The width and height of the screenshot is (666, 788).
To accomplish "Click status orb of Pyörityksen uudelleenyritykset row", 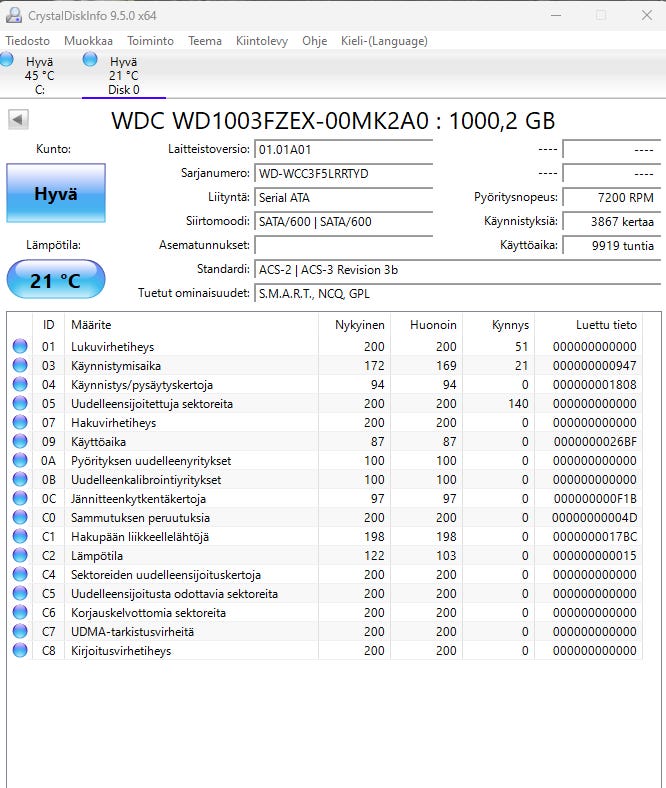I will click(x=20, y=460).
